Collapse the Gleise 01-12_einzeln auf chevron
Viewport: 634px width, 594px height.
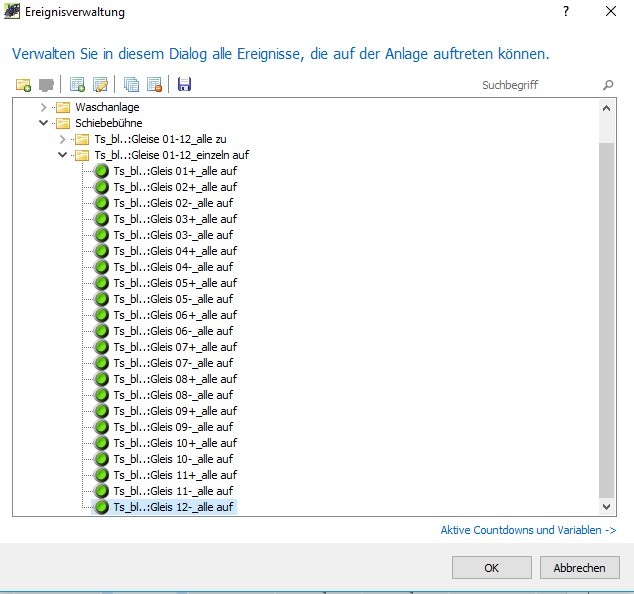[62, 154]
